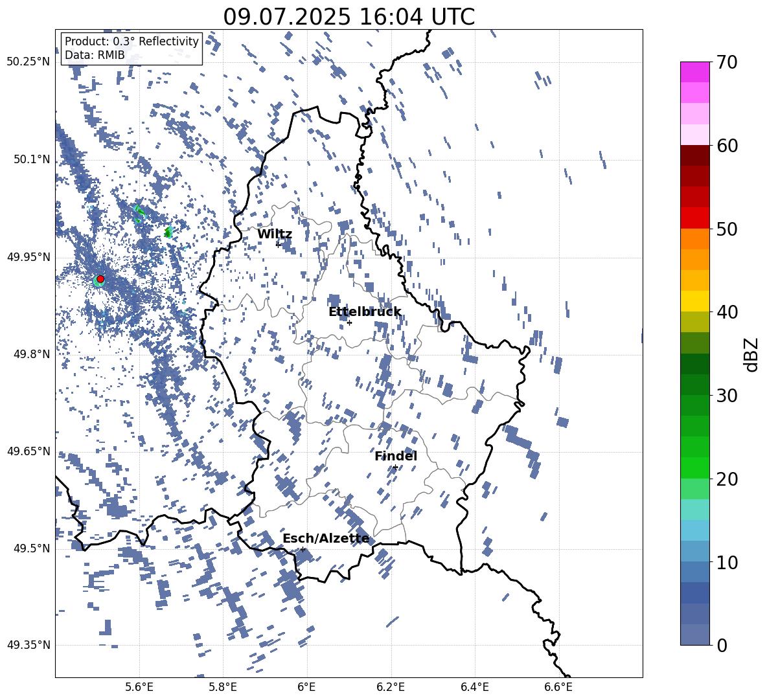
Task: Click the 50.1°N latitude label
Action: (x=31, y=159)
